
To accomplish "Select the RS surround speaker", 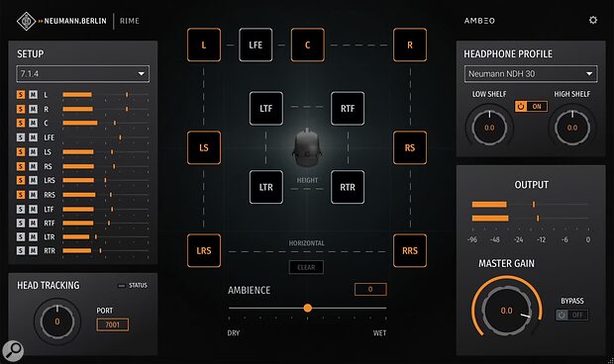I will pyautogui.click(x=410, y=147).
